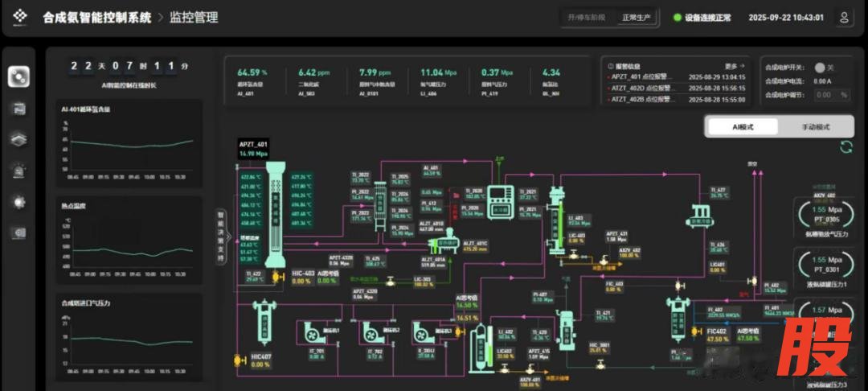Select the stacked layers sidebar icon
Screen dimensions: 868x391
[19, 138]
